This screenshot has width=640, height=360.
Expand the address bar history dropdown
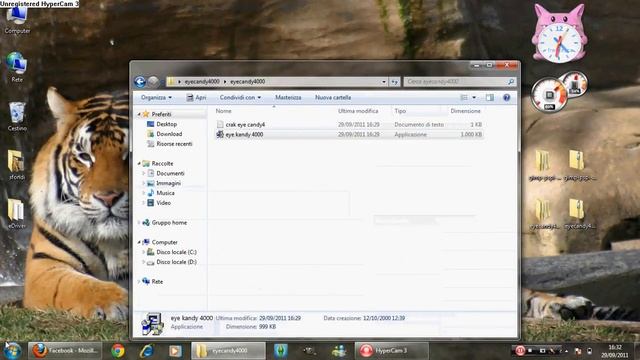(384, 82)
